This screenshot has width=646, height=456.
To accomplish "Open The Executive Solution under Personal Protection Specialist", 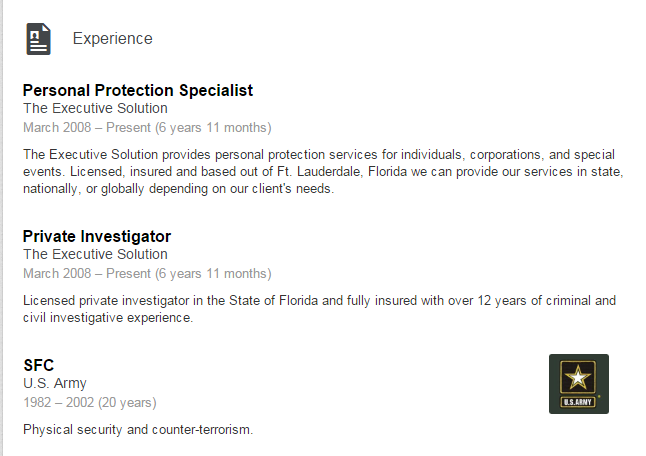I will 95,108.
